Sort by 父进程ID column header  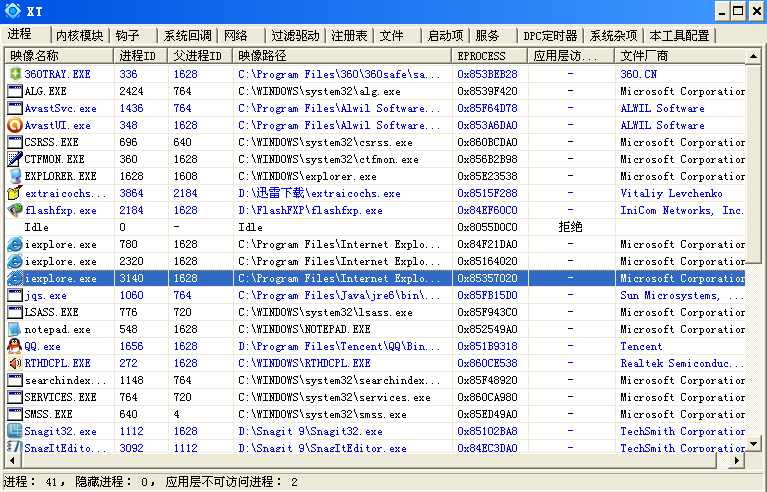tap(201, 56)
